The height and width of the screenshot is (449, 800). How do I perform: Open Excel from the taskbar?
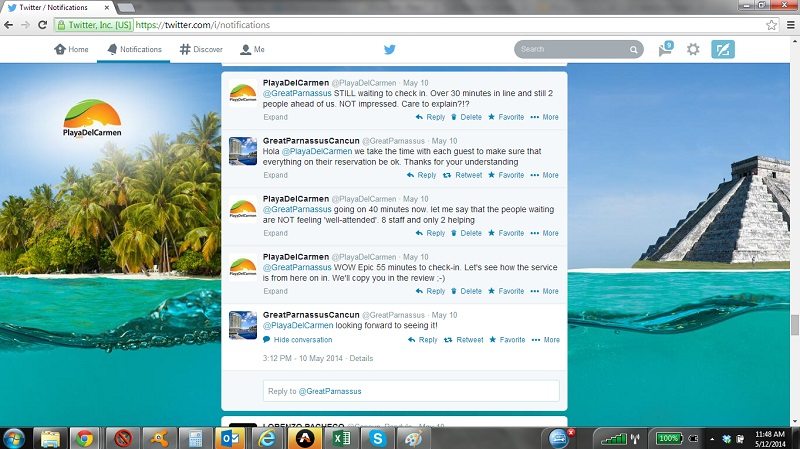[341, 438]
